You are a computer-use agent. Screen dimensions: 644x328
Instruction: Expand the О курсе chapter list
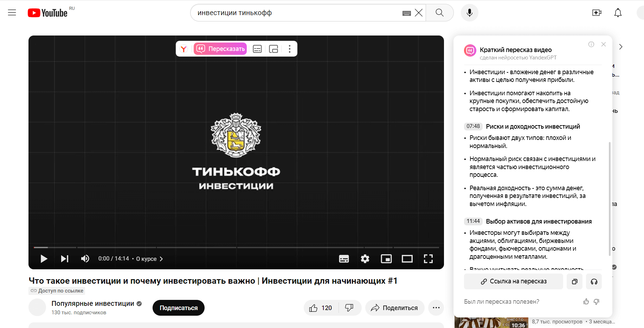(149, 259)
